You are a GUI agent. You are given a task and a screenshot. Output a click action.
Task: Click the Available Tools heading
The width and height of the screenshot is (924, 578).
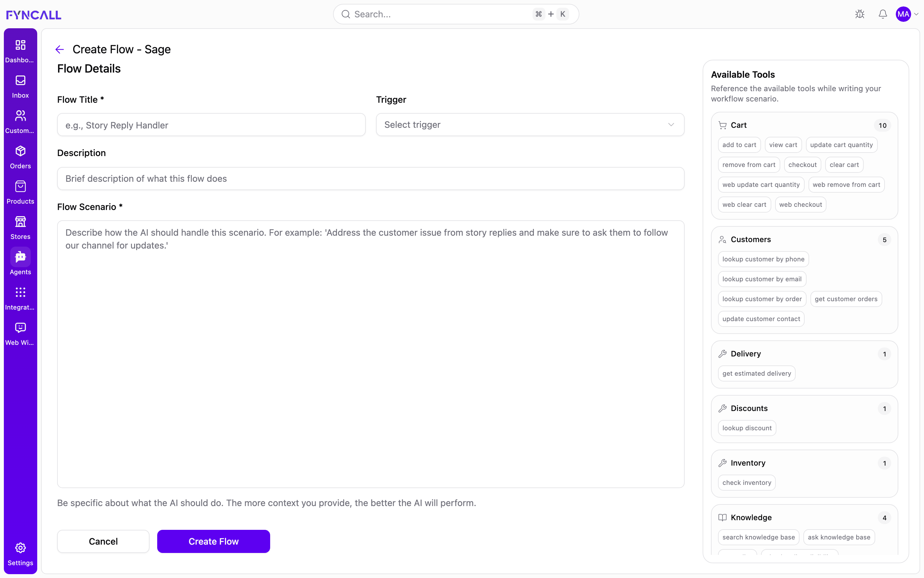[743, 74]
